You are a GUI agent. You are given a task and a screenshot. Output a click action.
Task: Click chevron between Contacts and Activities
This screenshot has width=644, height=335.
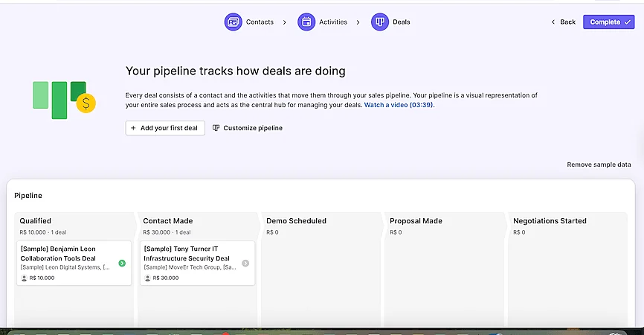point(284,22)
